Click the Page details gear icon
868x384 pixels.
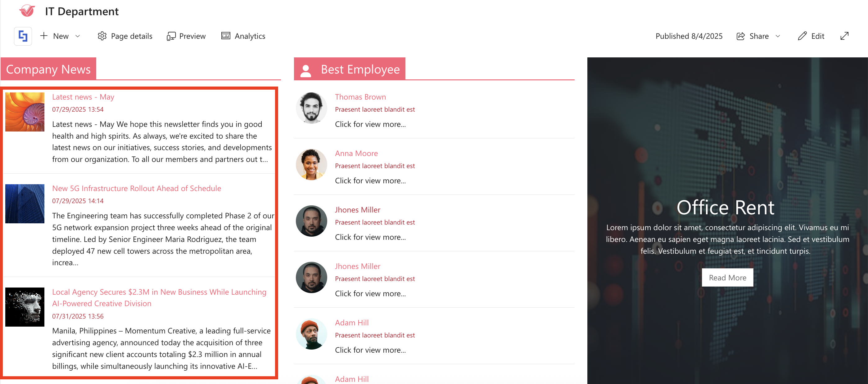[102, 36]
